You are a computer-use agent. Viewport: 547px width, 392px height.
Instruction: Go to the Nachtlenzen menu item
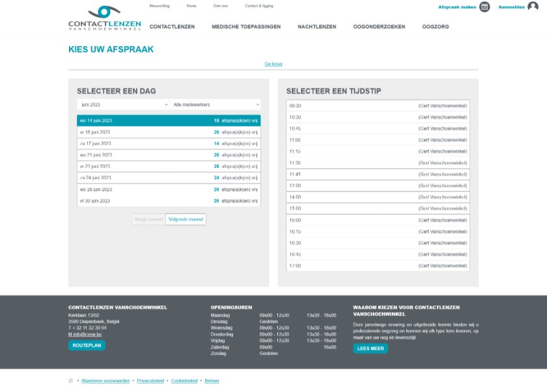coord(316,27)
